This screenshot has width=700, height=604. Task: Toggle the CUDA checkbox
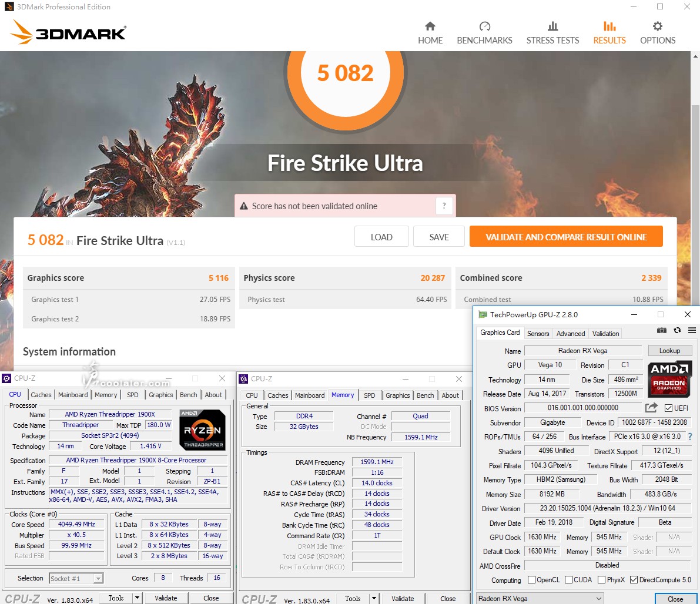point(568,579)
